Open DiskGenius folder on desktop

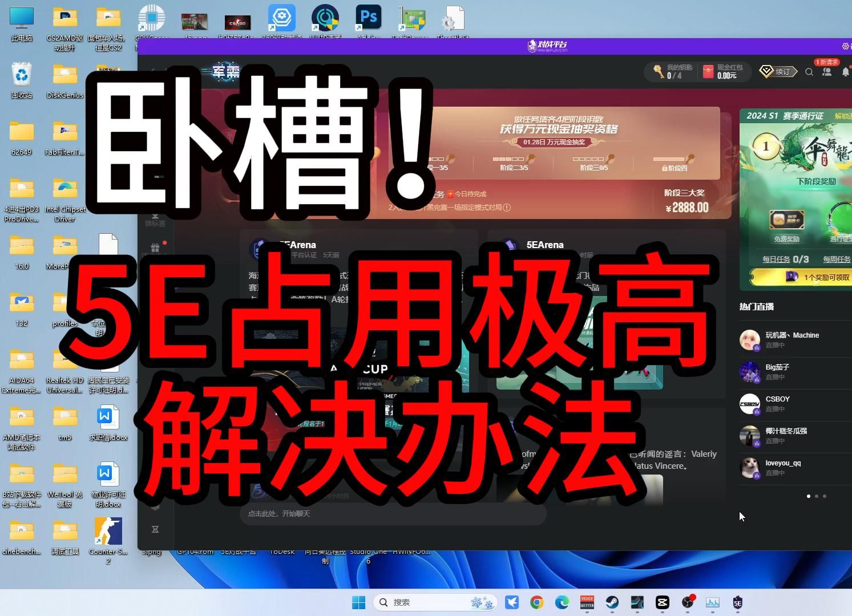point(65,80)
